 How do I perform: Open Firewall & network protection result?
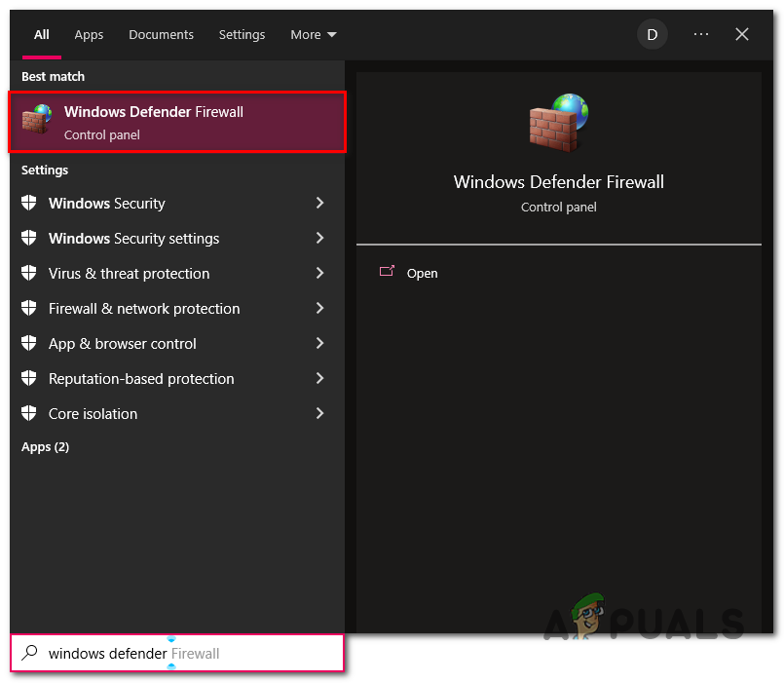tap(177, 308)
